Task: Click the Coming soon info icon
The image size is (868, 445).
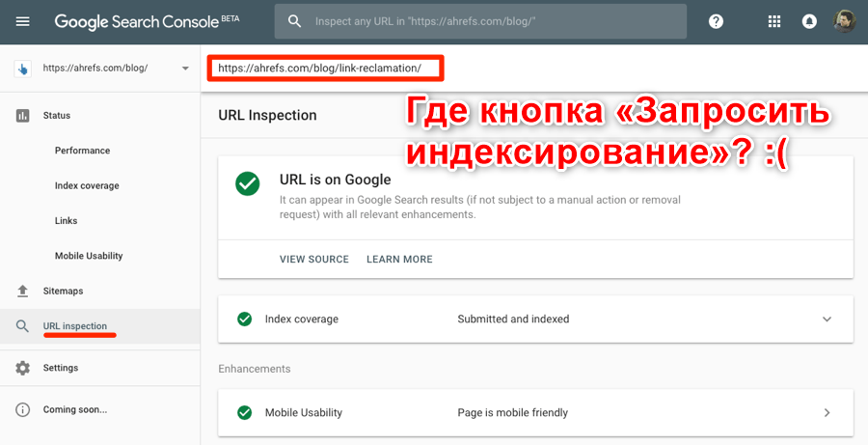Action: [x=23, y=409]
